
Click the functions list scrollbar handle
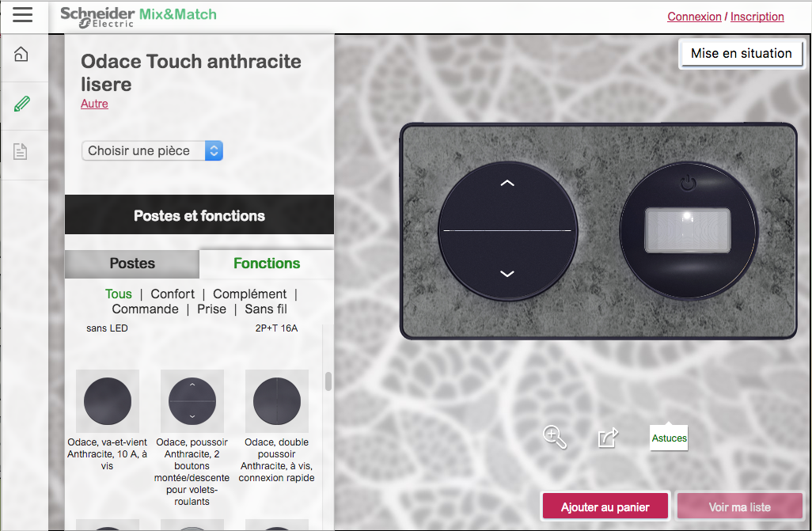[x=328, y=381]
